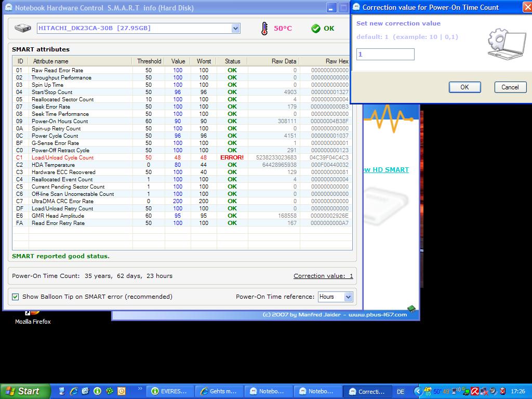The width and height of the screenshot is (532, 399).
Task: Expand hidden tray icons arrow
Action: (x=418, y=391)
